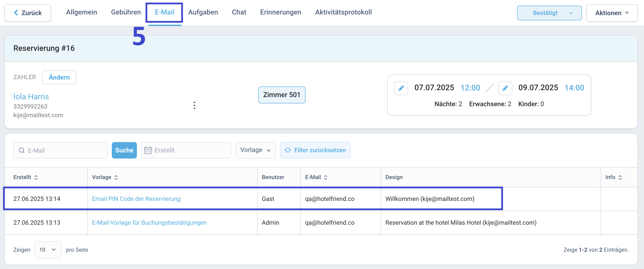Reset filters with Filter zurücksetzen

point(315,150)
